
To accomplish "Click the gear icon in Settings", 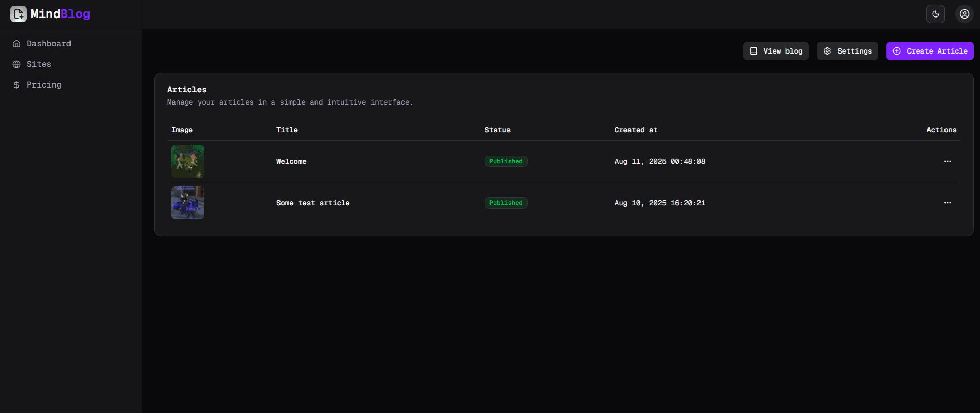I will [827, 51].
